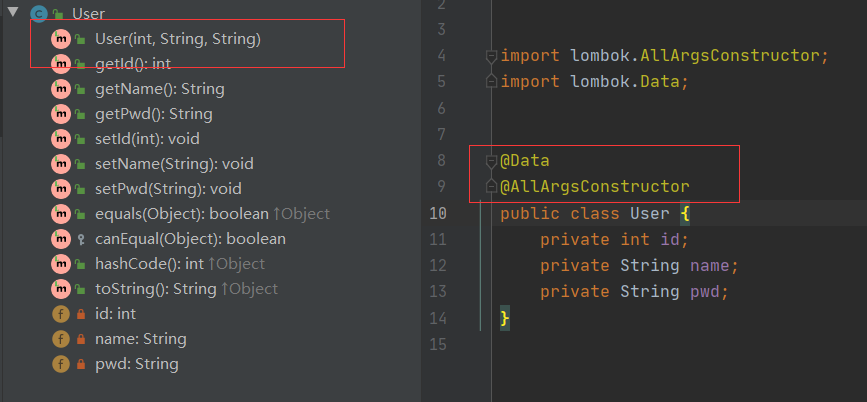Collapse the import block fold marker
This screenshot has width=867, height=402.
click(490, 56)
